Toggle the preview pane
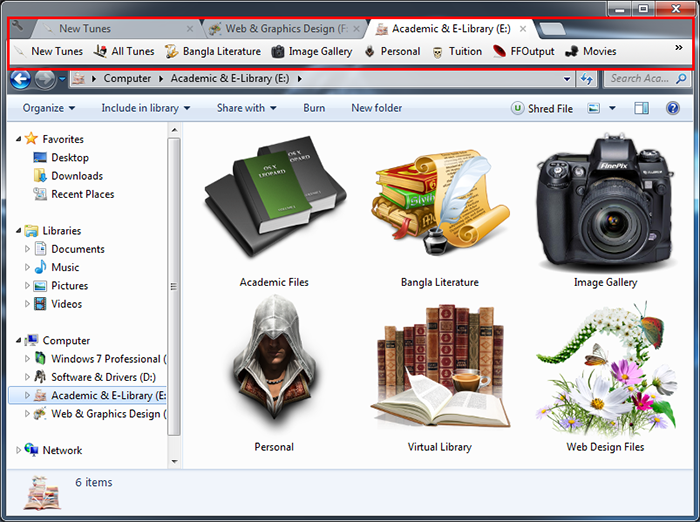The image size is (700, 522). click(x=642, y=108)
